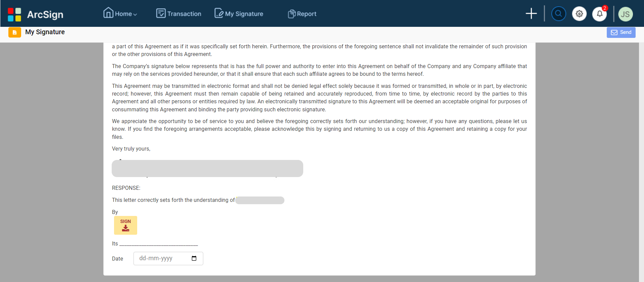This screenshot has height=282, width=644.
Task: Click the plus icon to create new transaction
Action: tap(531, 13)
